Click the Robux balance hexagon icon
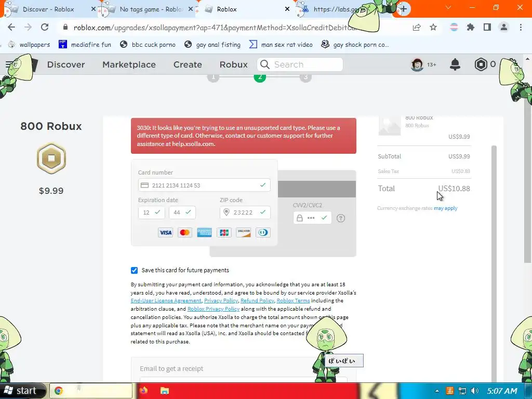 [x=481, y=64]
